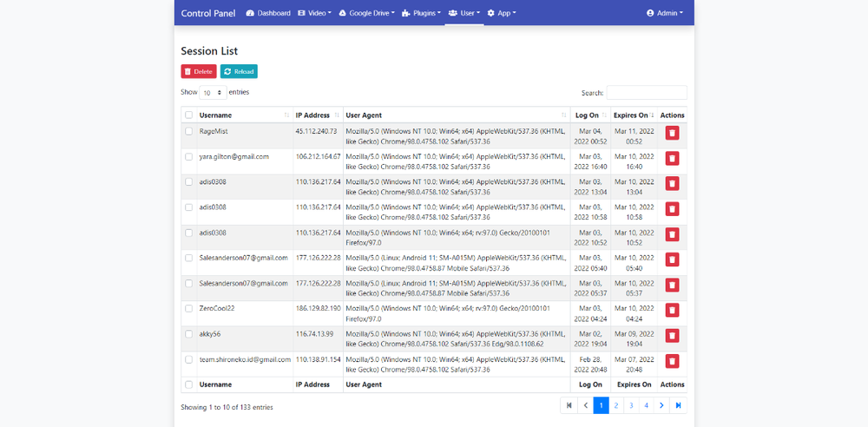Open the Plugins menu in navbar

[x=421, y=13]
